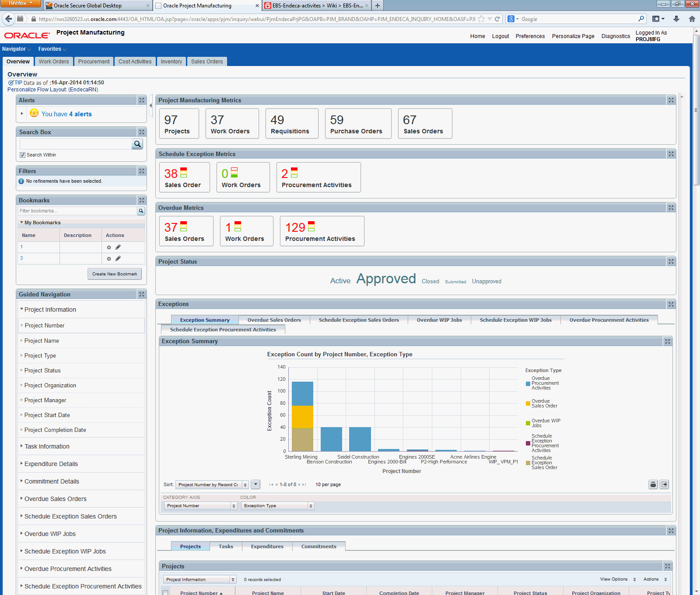This screenshot has width=700, height=595.
Task: Maximize the Exception Summary chart icon
Action: coord(668,341)
